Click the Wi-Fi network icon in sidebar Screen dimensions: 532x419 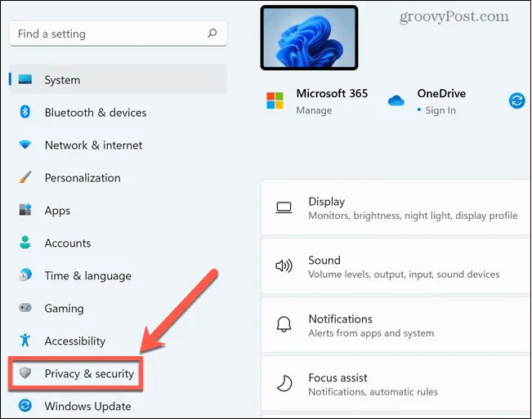(x=25, y=145)
